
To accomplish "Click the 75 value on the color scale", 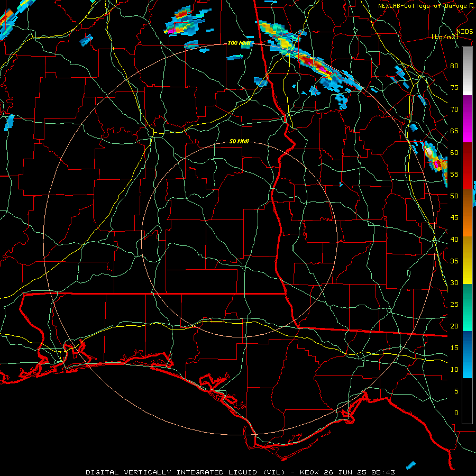I will click(x=454, y=87).
